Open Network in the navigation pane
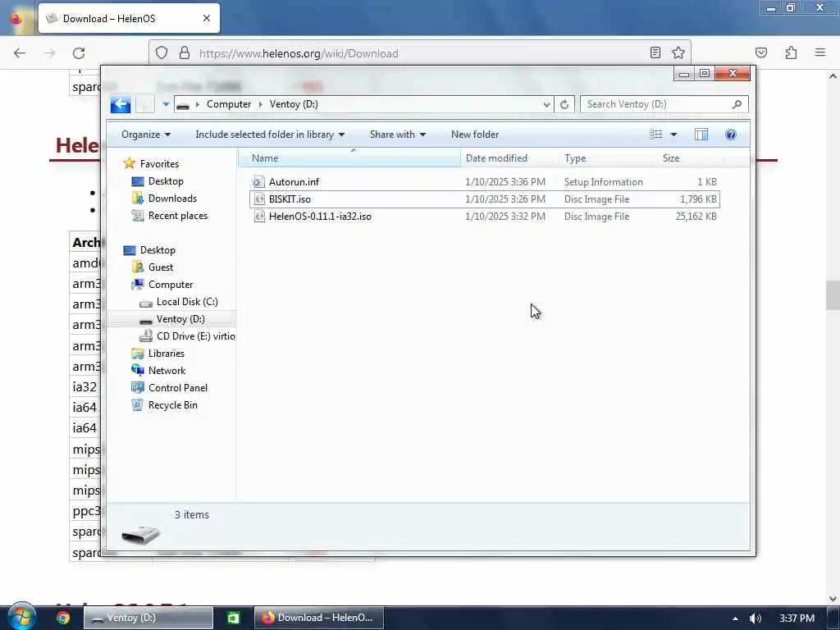The width and height of the screenshot is (840, 630). pyautogui.click(x=167, y=371)
